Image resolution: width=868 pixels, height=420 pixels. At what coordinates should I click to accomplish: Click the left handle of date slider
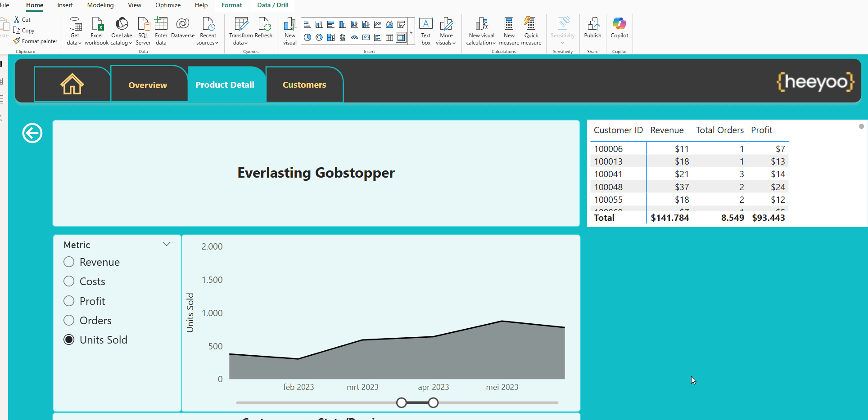402,402
